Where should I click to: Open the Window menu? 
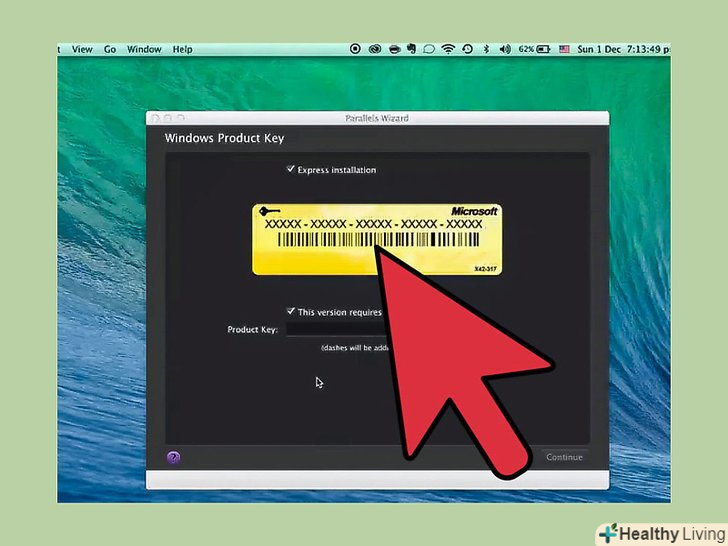click(144, 49)
